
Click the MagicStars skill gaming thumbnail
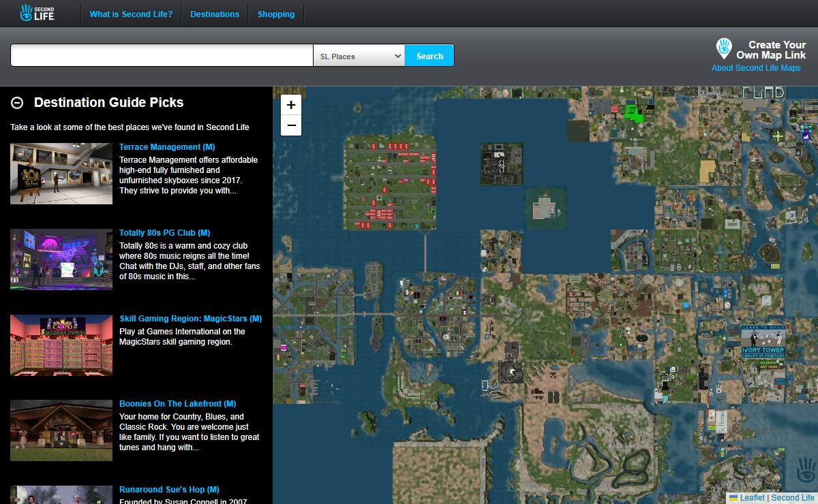(61, 345)
